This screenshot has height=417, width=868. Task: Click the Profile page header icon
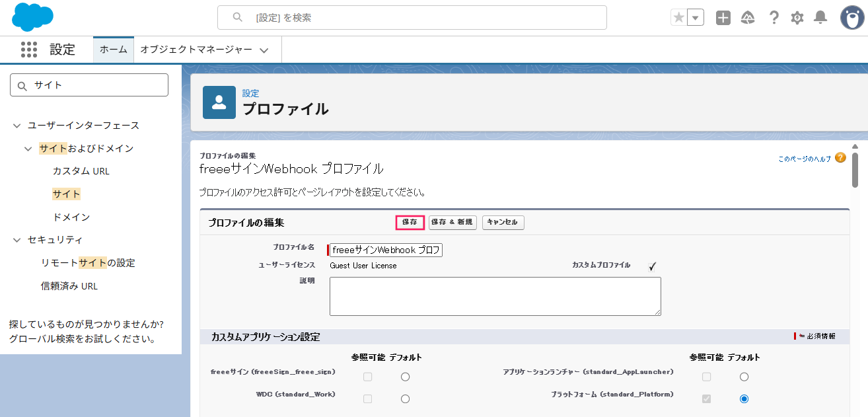[x=219, y=102]
